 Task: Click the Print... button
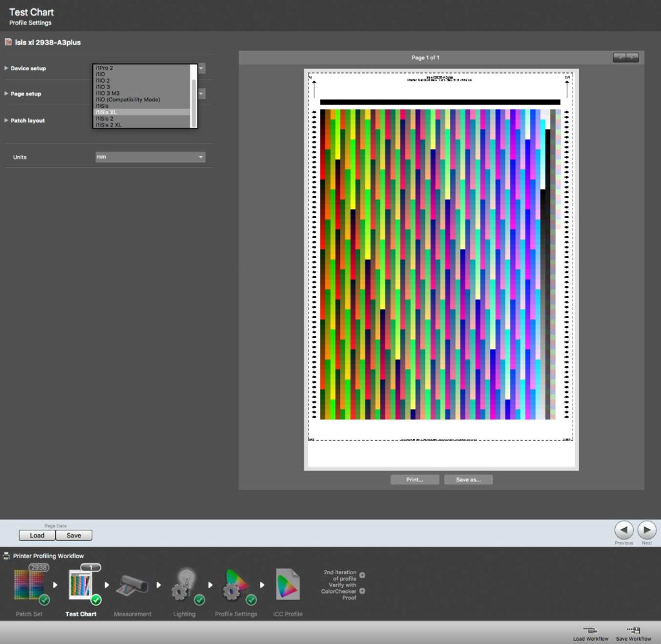415,479
